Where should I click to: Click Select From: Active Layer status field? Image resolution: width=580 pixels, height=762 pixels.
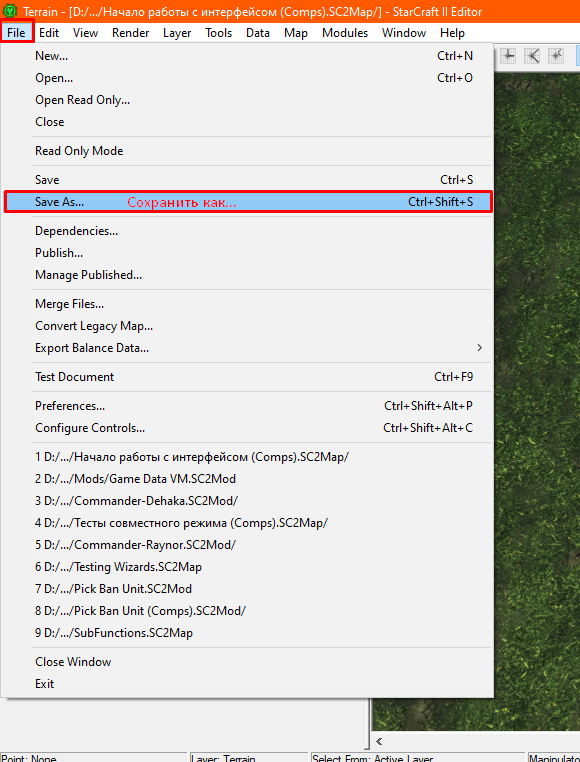418,757
